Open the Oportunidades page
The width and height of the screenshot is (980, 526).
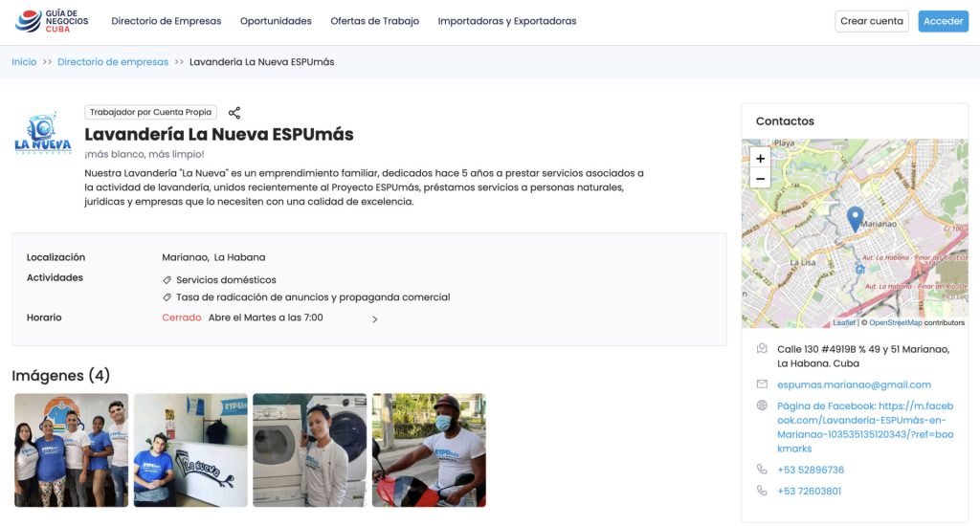click(x=276, y=21)
